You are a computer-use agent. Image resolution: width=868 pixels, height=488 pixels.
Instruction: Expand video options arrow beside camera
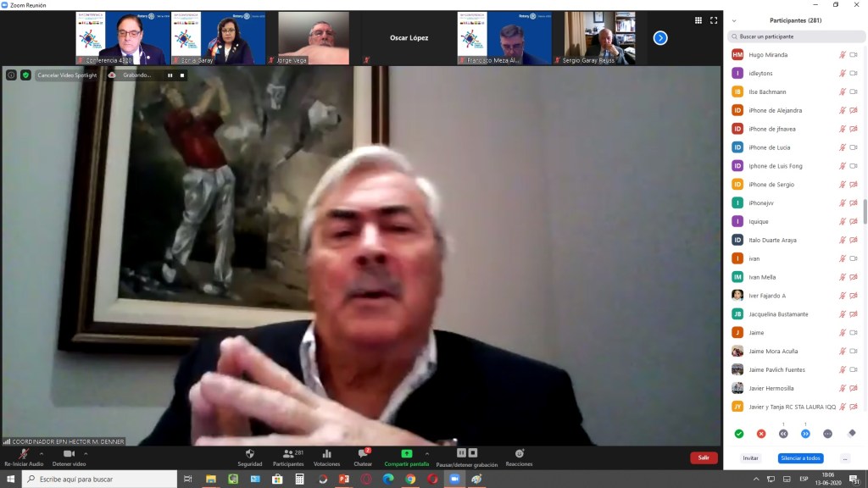(86, 453)
